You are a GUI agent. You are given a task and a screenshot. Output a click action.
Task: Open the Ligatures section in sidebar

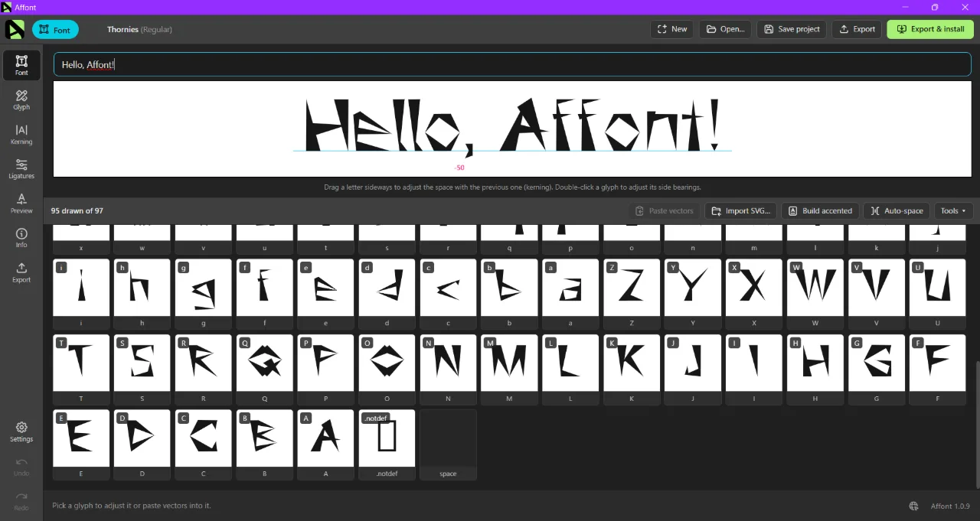point(21,169)
